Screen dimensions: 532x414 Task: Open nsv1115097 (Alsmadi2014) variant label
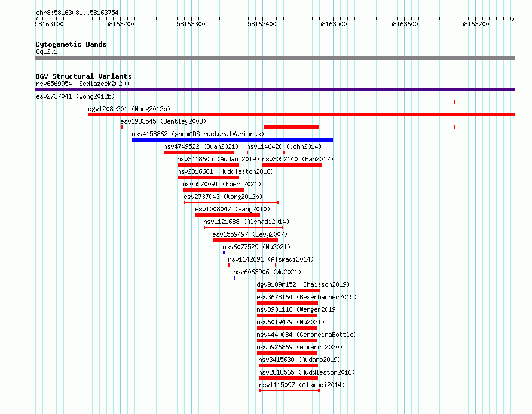pos(302,385)
